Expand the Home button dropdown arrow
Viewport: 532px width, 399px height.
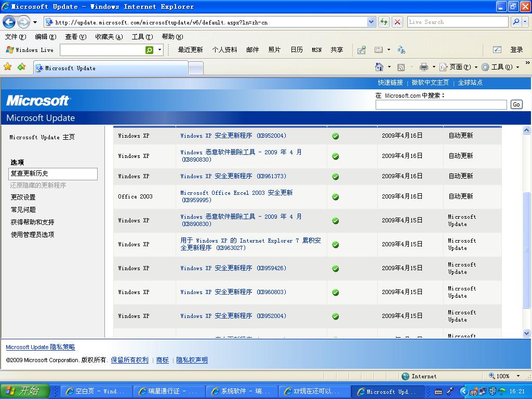pos(389,67)
